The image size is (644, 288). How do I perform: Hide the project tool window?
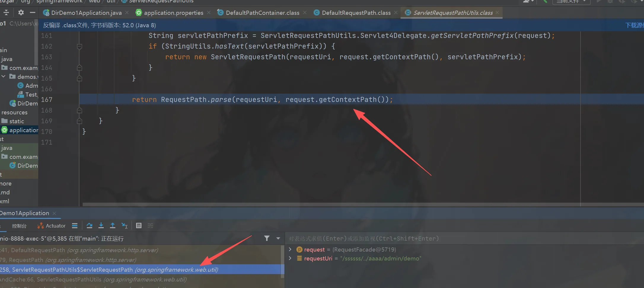33,12
